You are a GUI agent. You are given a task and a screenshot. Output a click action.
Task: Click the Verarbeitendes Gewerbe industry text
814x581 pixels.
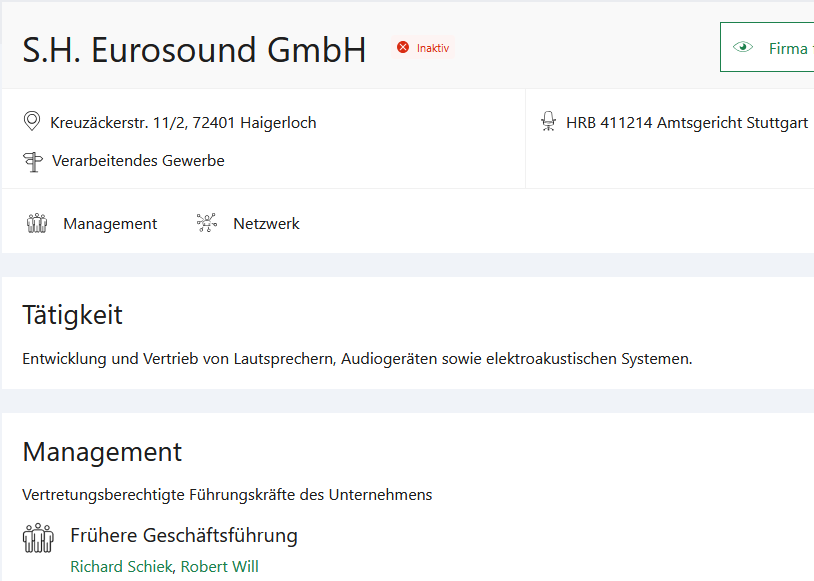point(138,161)
